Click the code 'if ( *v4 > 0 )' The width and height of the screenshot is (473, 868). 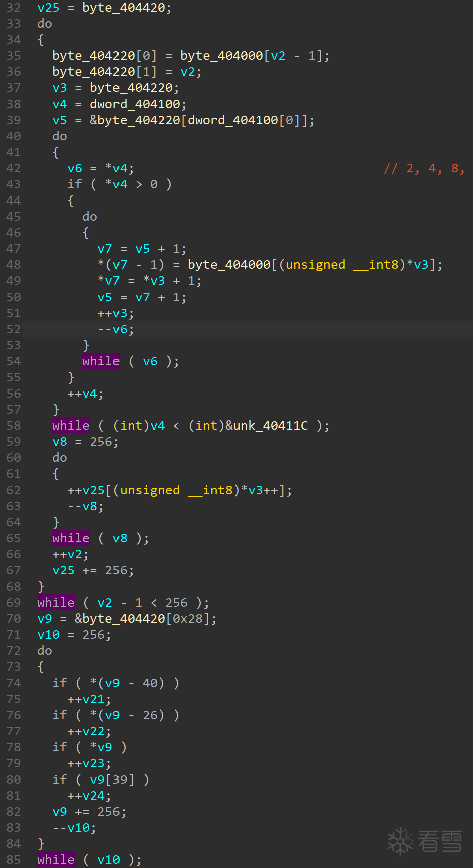click(120, 184)
